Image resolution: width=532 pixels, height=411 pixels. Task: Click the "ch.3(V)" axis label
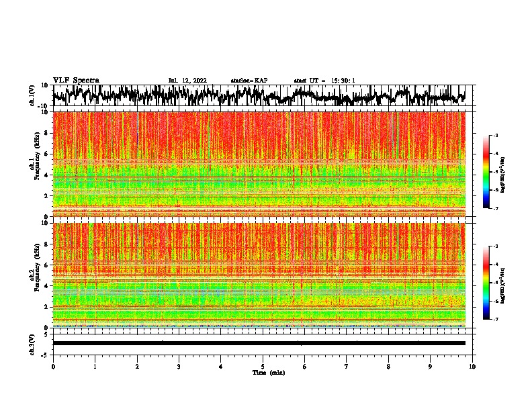[32, 345]
